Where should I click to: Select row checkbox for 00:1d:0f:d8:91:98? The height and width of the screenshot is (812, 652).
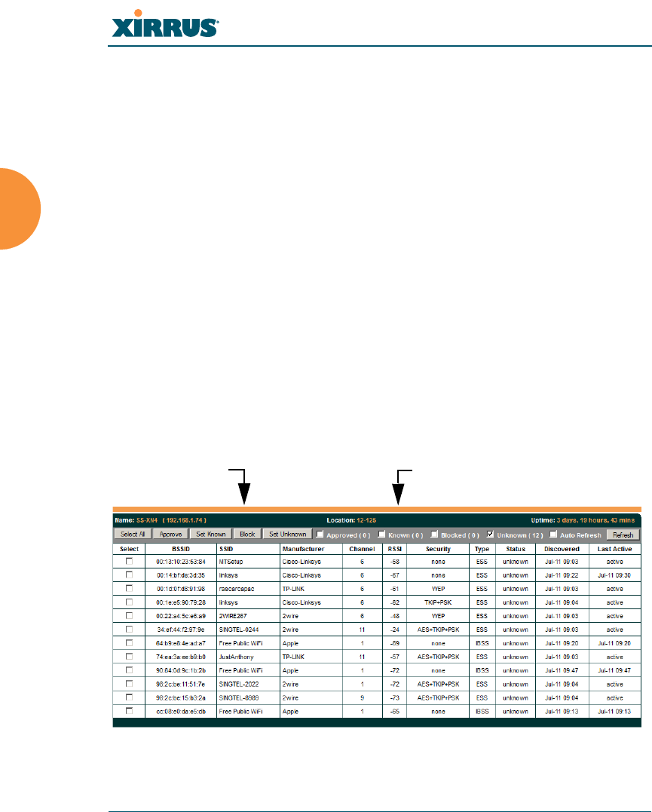click(129, 588)
